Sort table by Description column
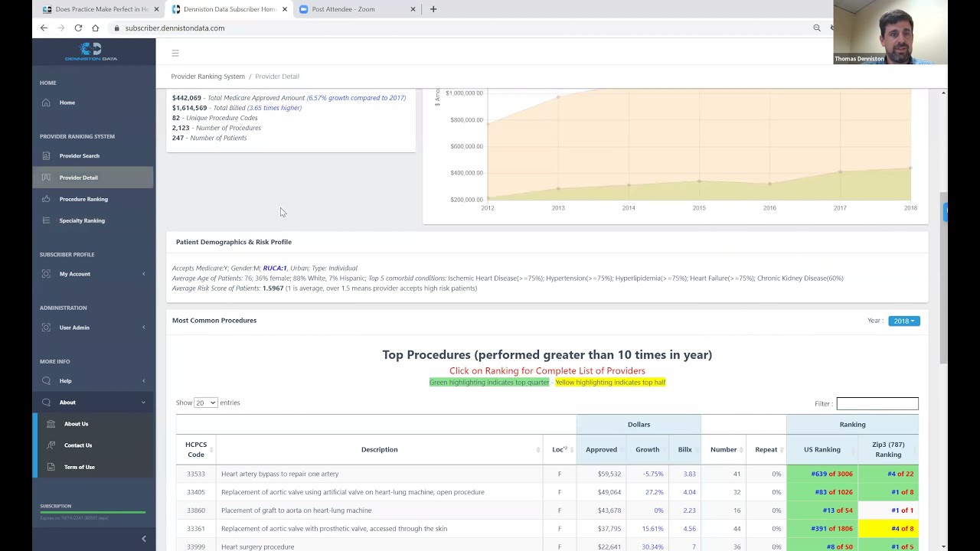The width and height of the screenshot is (980, 551). (x=379, y=449)
